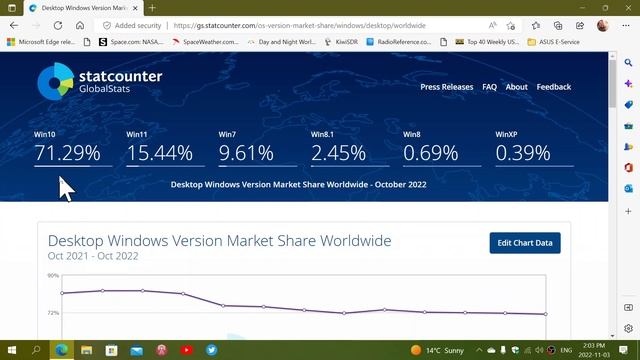The height and width of the screenshot is (360, 640).
Task: Click the address bar URL field
Action: point(300,25)
